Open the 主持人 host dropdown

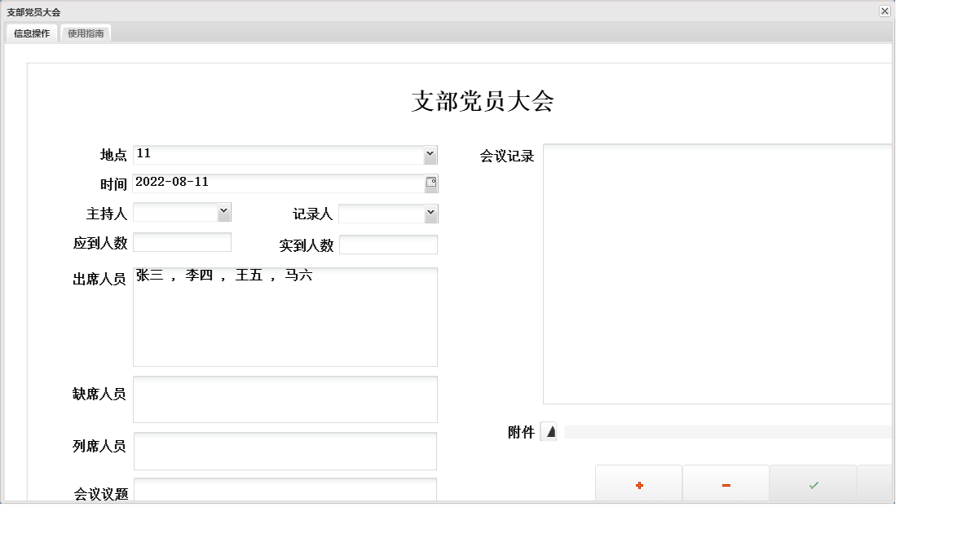pyautogui.click(x=222, y=212)
